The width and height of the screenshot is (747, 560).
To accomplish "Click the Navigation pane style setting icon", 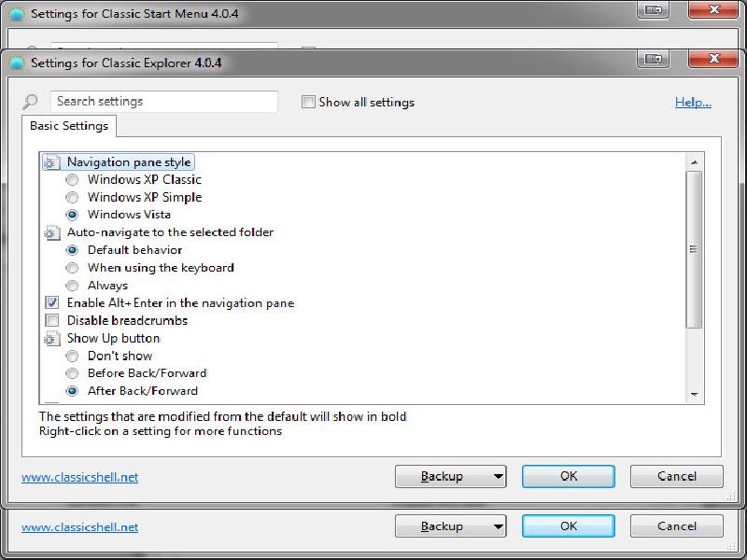I will pos(52,162).
